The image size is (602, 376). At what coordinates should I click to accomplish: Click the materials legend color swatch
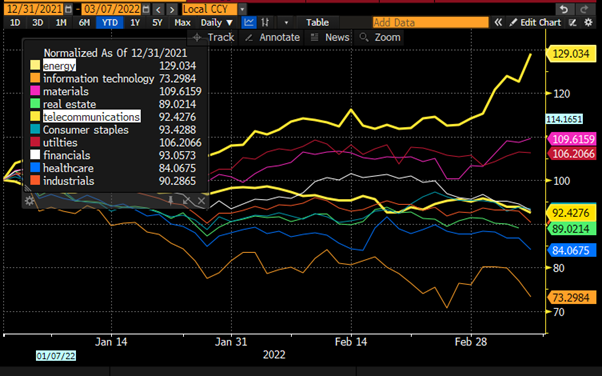pyautogui.click(x=35, y=91)
